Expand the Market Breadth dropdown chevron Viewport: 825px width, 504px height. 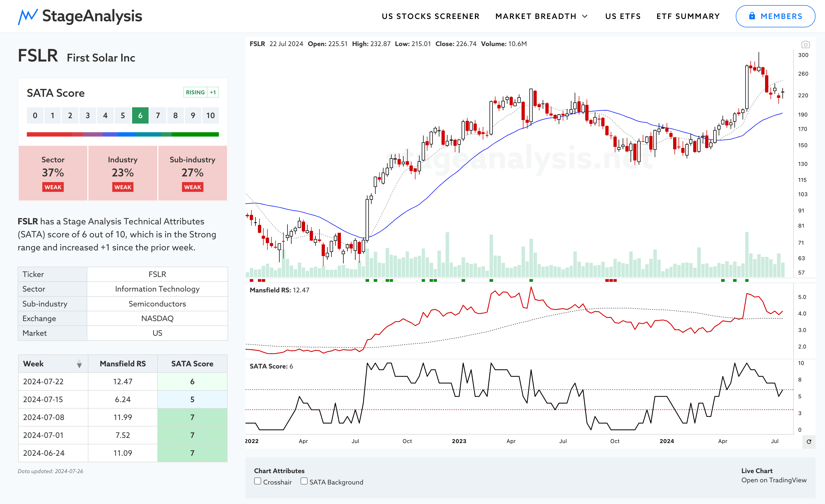(x=585, y=16)
